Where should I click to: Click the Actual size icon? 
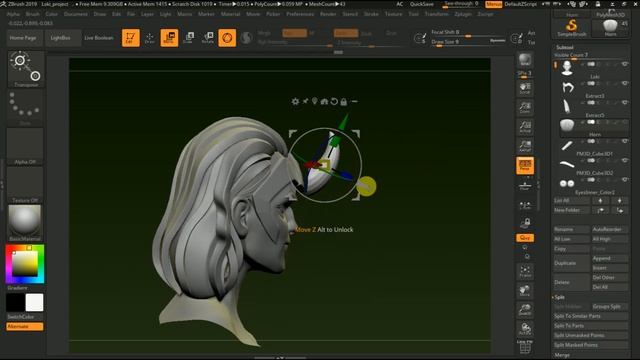point(525,127)
